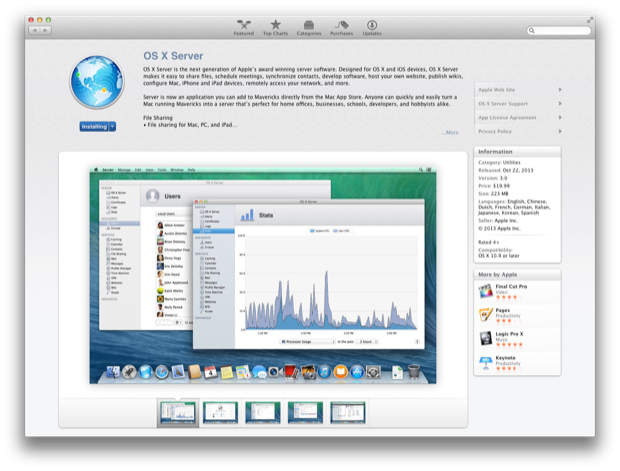620x471 pixels.
Task: Click the Keynote title in More by Apple
Action: [x=505, y=358]
